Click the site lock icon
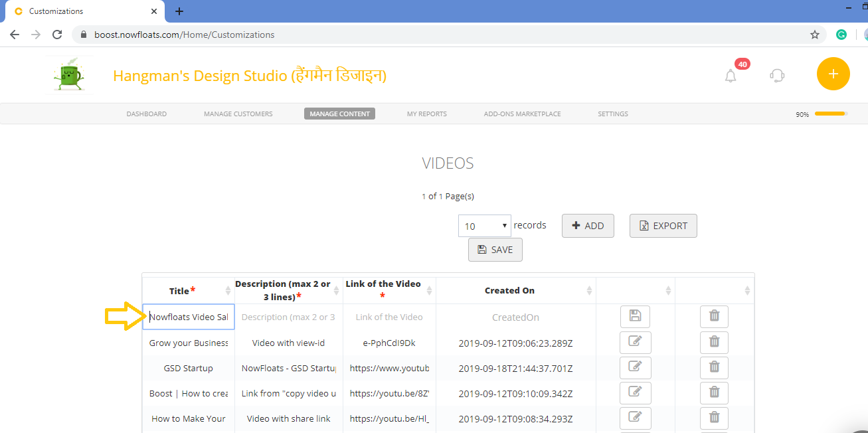868x433 pixels. (x=84, y=35)
